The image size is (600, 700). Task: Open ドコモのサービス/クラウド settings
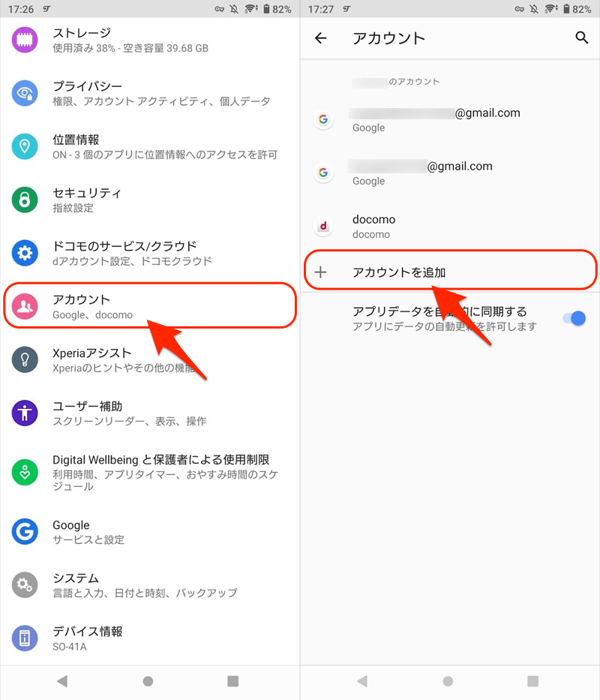150,253
